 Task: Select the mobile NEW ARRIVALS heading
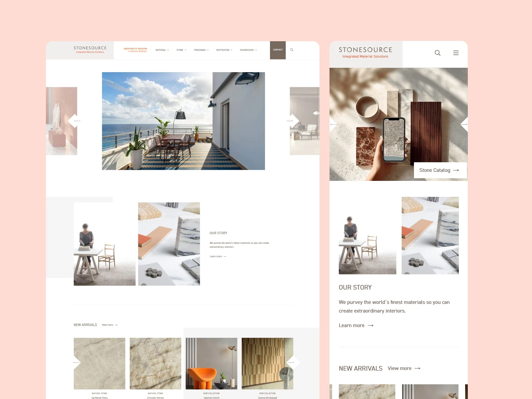[360, 368]
